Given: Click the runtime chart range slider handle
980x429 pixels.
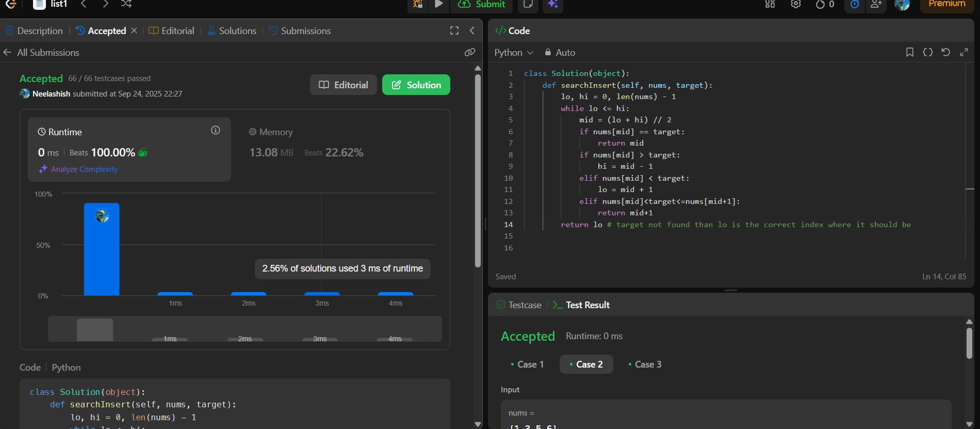Looking at the screenshot, I should (95, 329).
